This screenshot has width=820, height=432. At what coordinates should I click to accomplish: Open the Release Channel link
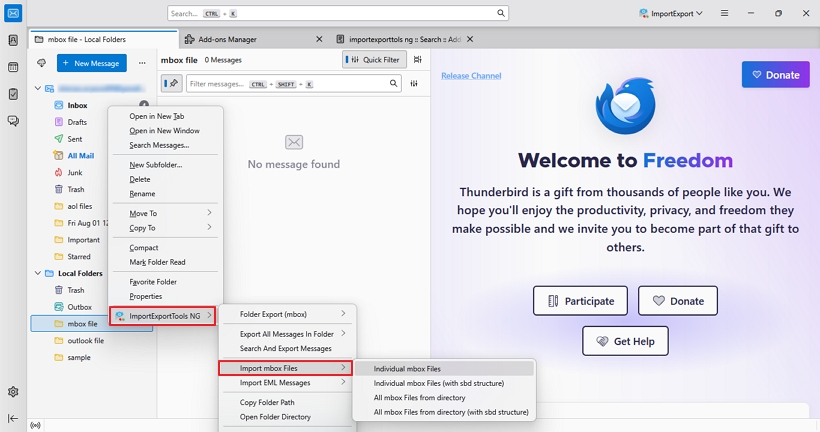471,76
